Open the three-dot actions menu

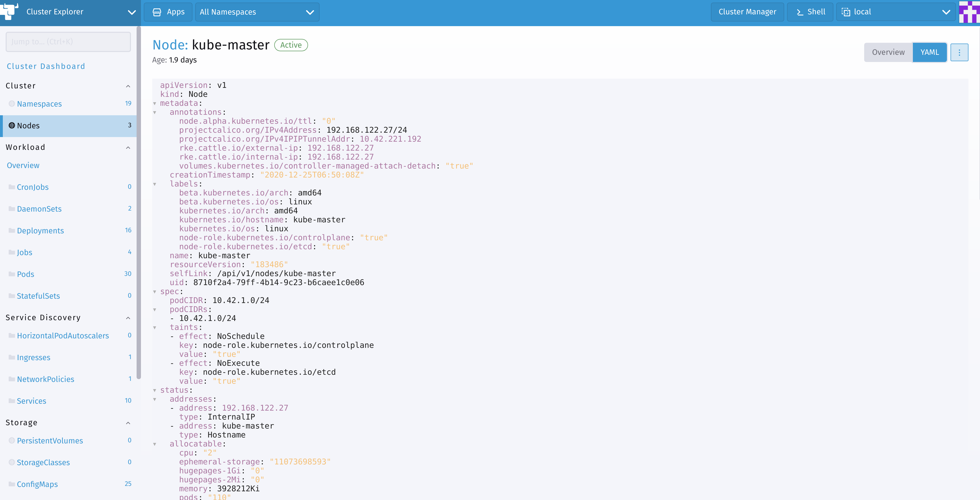pyautogui.click(x=959, y=53)
